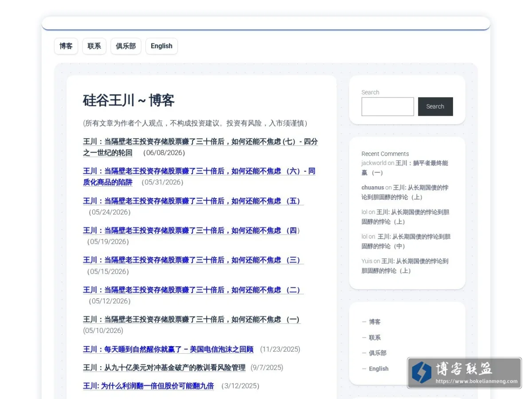This screenshot has height=399, width=532.
Task: Open chuanus's commented post link
Action: click(405, 192)
